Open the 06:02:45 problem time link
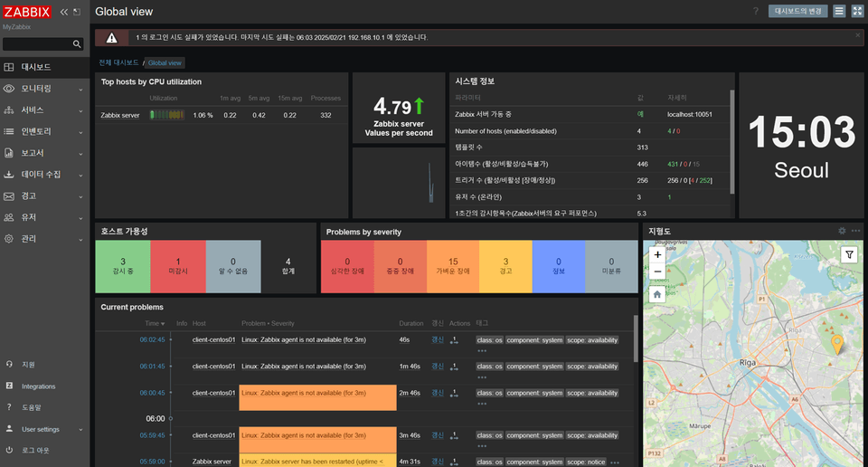The width and height of the screenshot is (868, 467). [x=152, y=339]
